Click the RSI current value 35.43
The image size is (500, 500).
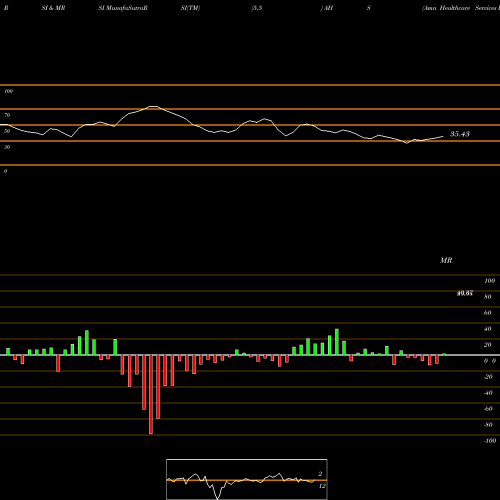pos(460,134)
